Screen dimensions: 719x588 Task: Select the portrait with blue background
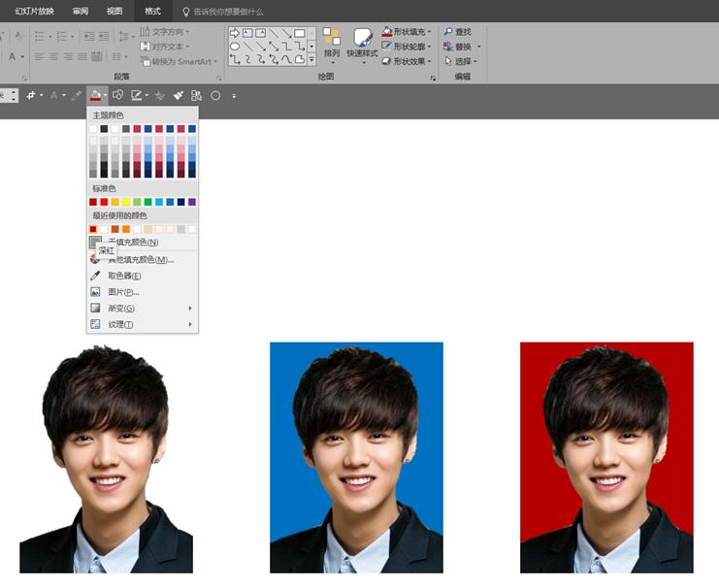[356, 457]
